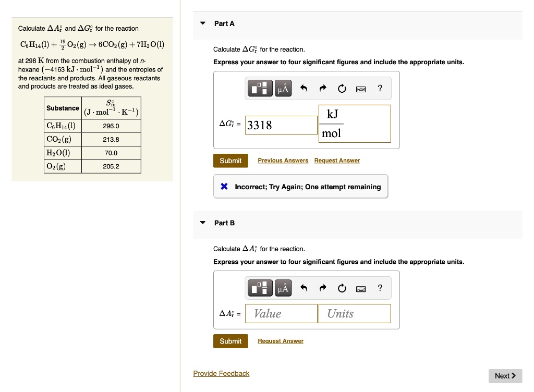The width and height of the screenshot is (534, 392).
Task: Click the units (μÅ) icon in Part B toolbar
Action: click(x=283, y=288)
